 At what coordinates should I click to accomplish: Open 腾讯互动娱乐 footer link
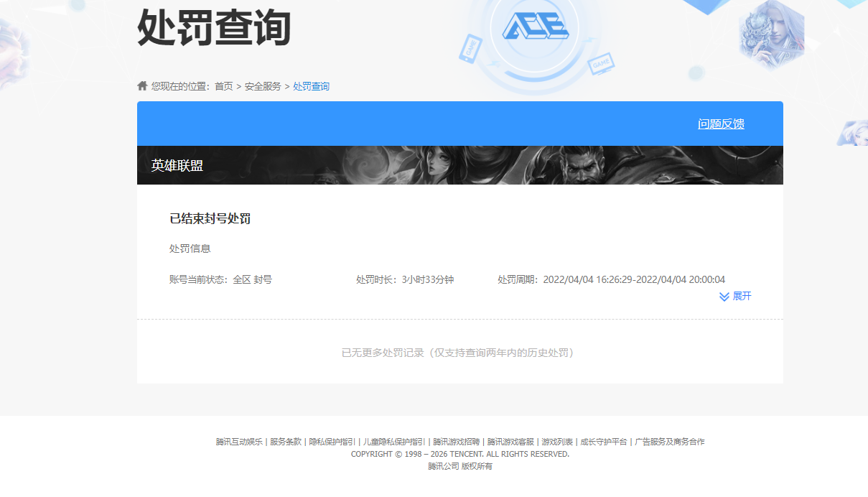[x=239, y=442]
